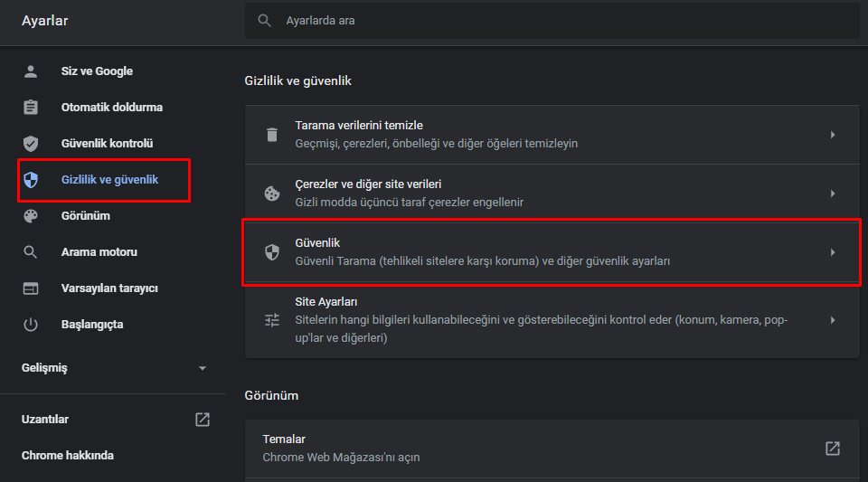Open Chrome hakkında page
Screen dimensions: 868x482
(x=68, y=456)
